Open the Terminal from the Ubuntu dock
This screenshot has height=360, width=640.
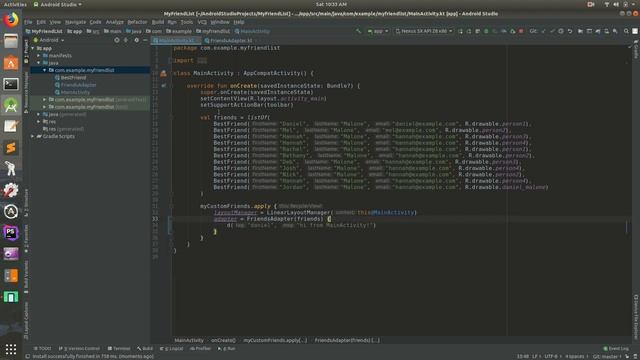(11, 84)
